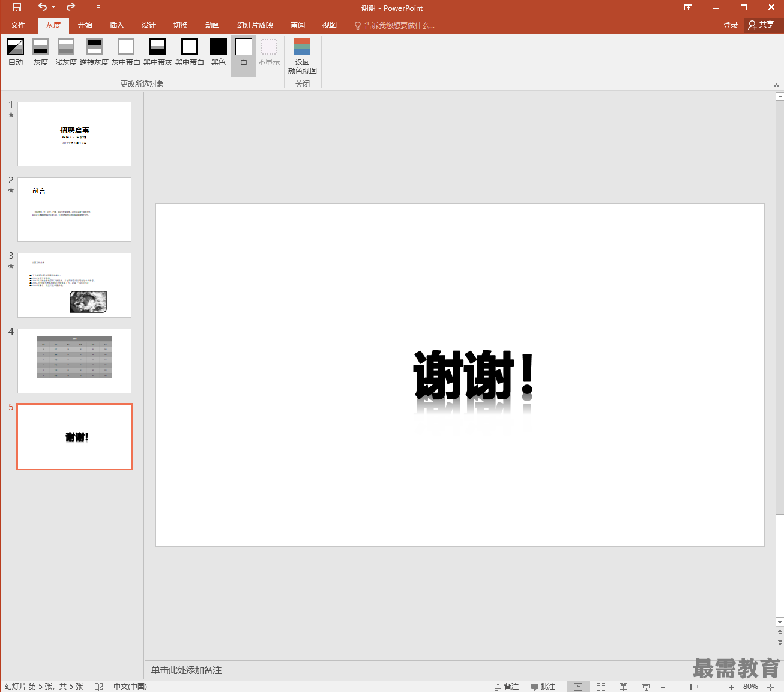
Task: Switch to the 设计 Design tab
Action: 149,25
